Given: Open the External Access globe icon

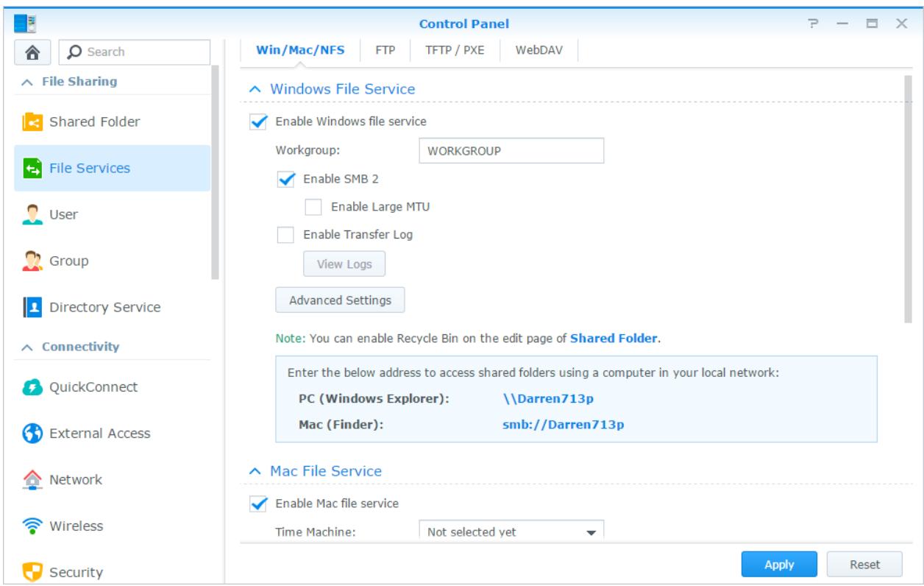Looking at the screenshot, I should click(32, 434).
